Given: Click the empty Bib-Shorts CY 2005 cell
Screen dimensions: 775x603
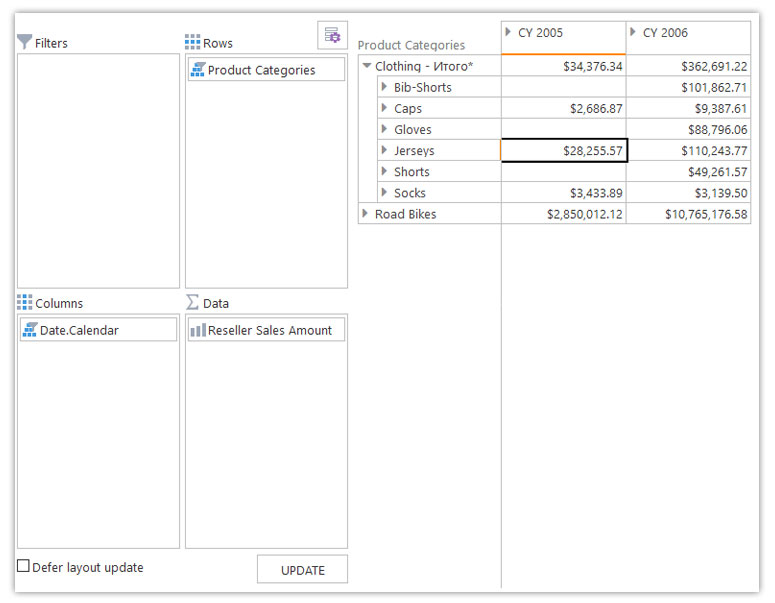Looking at the screenshot, I should [x=563, y=87].
